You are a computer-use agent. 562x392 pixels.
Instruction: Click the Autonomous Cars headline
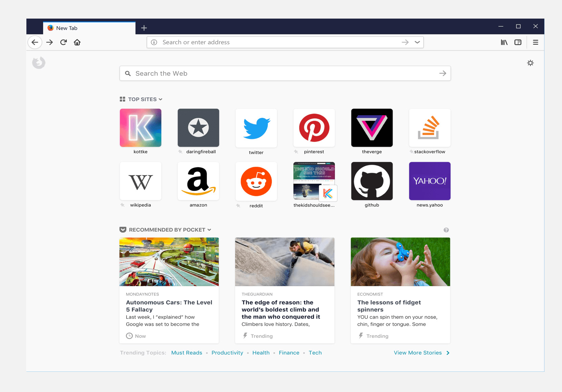pos(169,306)
